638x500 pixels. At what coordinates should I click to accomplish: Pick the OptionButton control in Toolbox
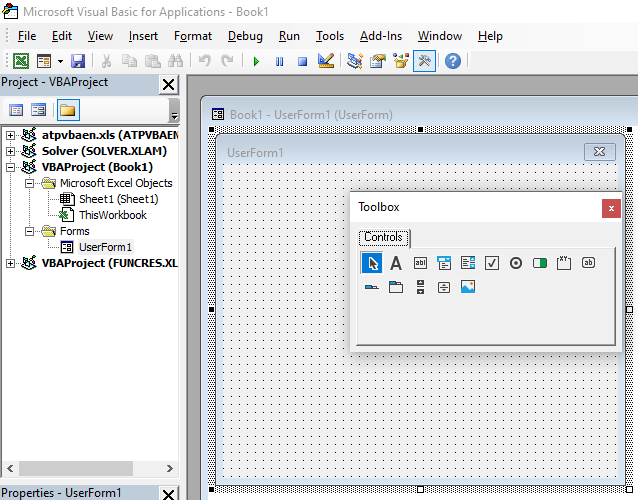point(516,263)
